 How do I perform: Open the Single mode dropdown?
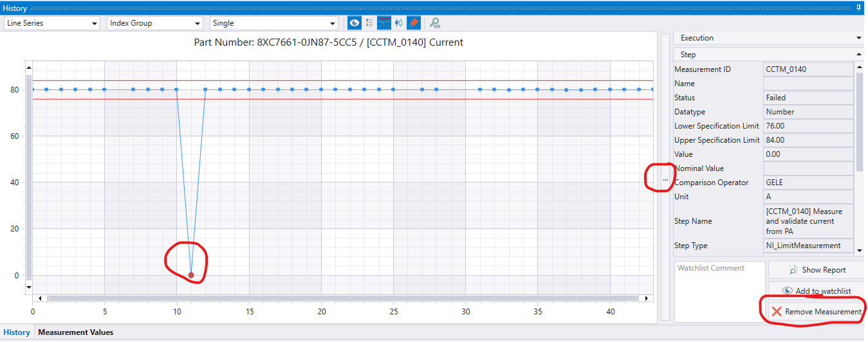coord(274,23)
